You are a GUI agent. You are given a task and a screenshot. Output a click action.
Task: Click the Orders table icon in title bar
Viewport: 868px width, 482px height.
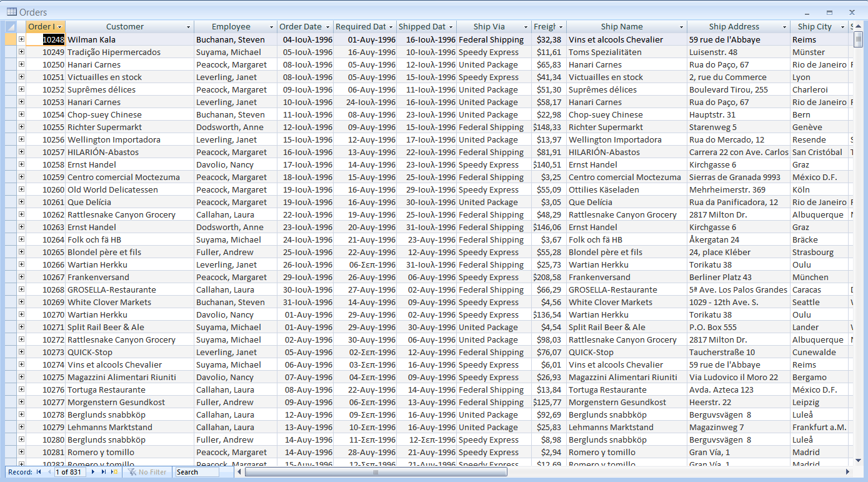click(x=11, y=12)
